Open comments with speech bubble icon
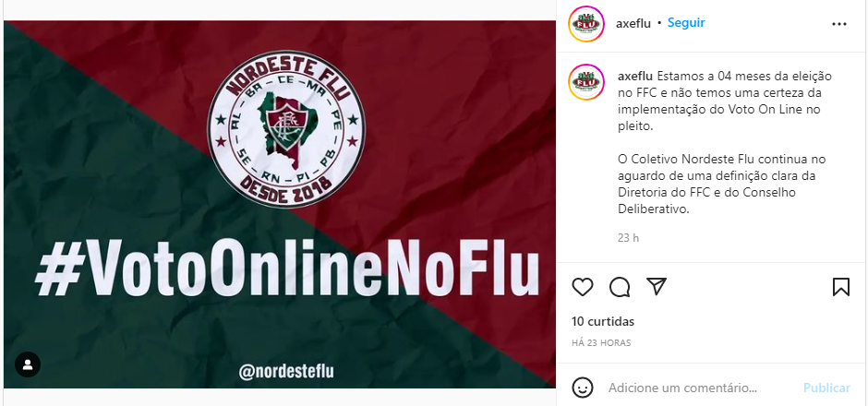The width and height of the screenshot is (868, 406). 620,287
